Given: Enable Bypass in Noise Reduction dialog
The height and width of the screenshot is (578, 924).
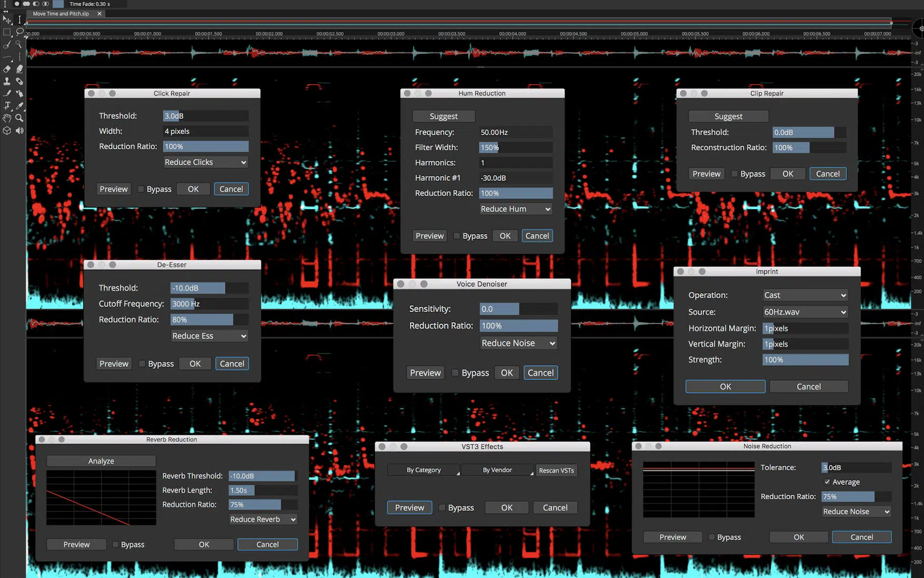Looking at the screenshot, I should [x=711, y=537].
